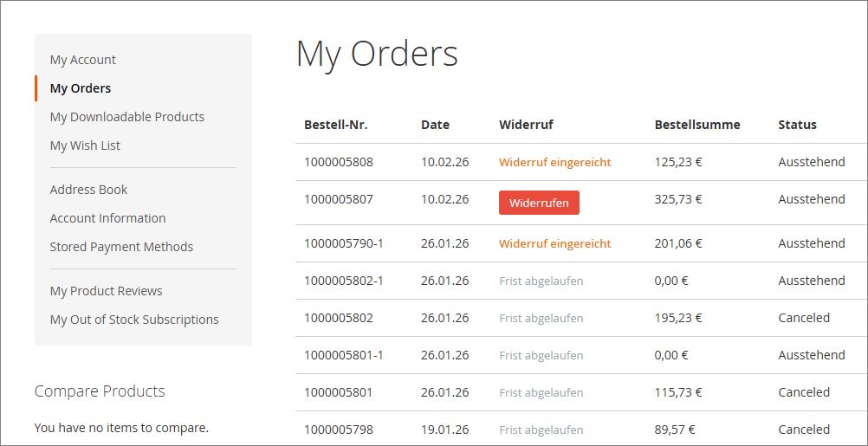Screen dimensions: 868x446
Task: Click Widerruf eingereicht for order 1000005790-1
Action: [554, 243]
